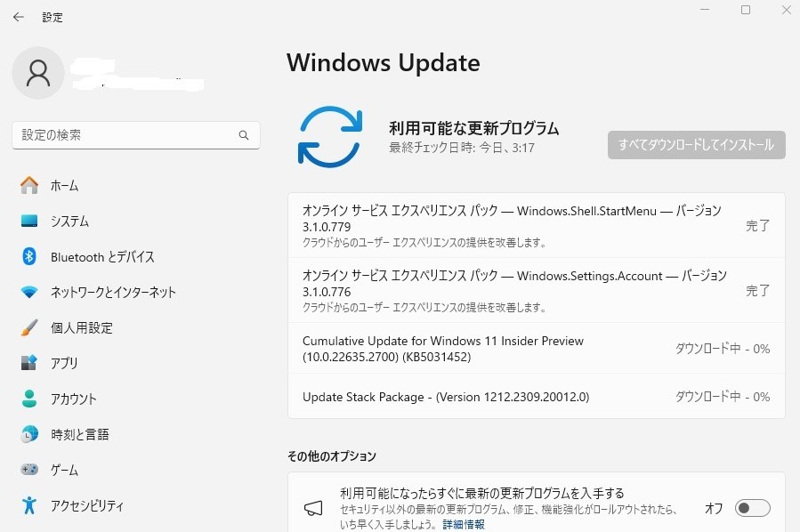Click the Bluetooth icon in sidebar

point(29,256)
